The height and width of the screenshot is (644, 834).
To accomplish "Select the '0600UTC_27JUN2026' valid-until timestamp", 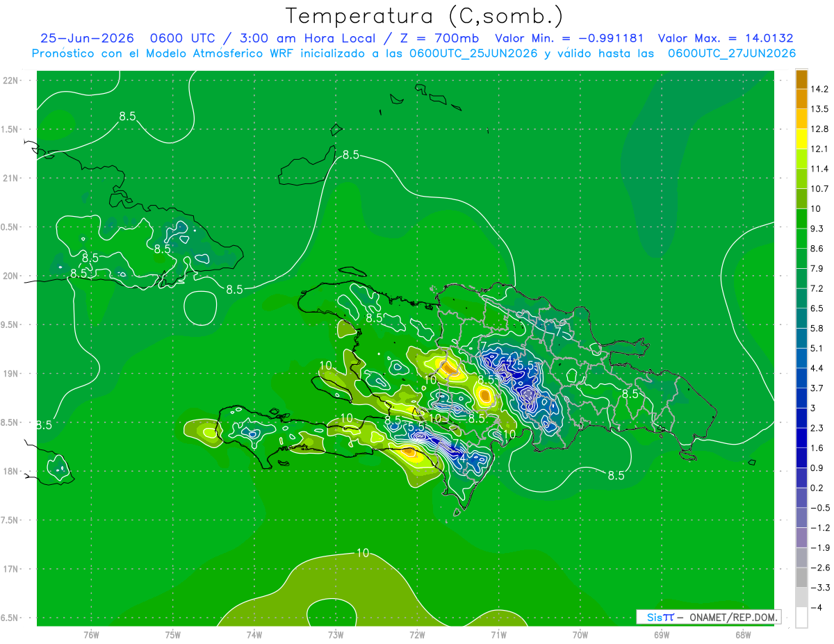I will pos(732,53).
